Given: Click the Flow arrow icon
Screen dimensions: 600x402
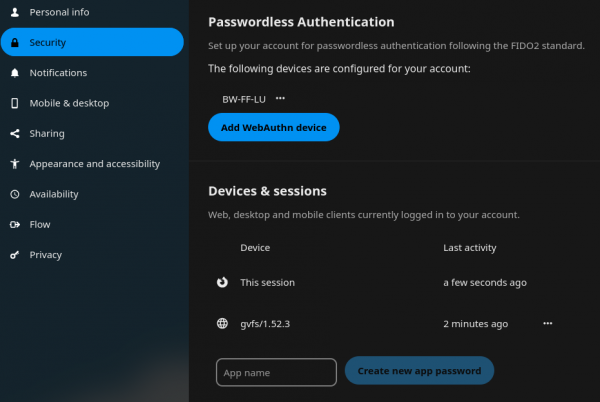Looking at the screenshot, I should [15, 225].
